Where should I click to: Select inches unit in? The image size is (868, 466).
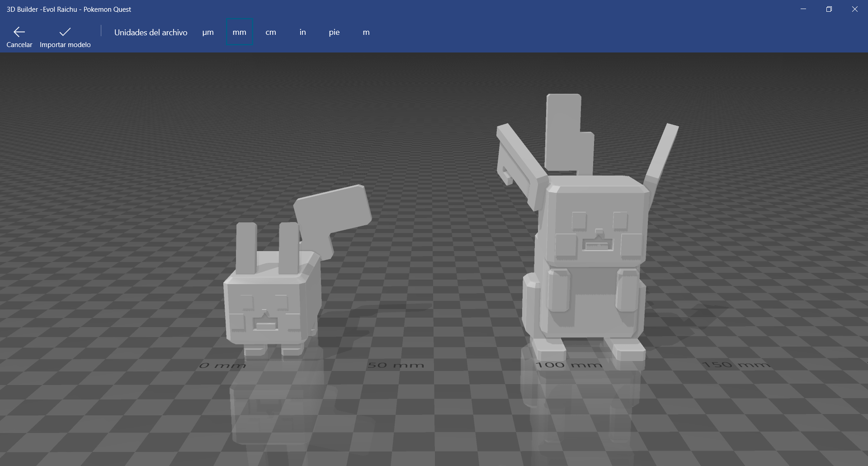tap(302, 32)
